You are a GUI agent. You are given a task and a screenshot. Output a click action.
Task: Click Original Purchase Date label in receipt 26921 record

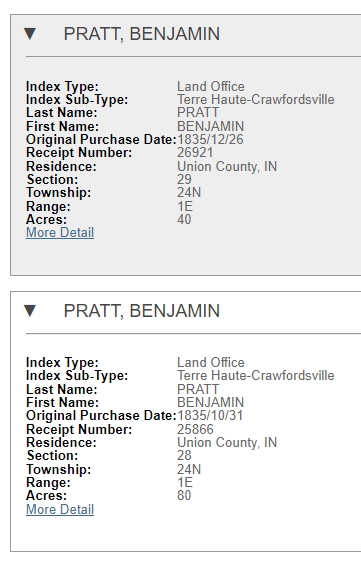coord(101,139)
